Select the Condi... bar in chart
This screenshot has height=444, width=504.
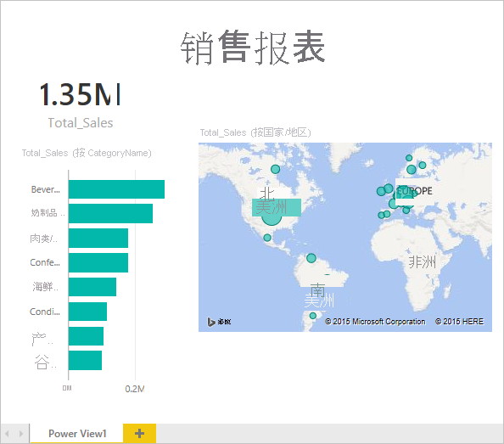87,312
